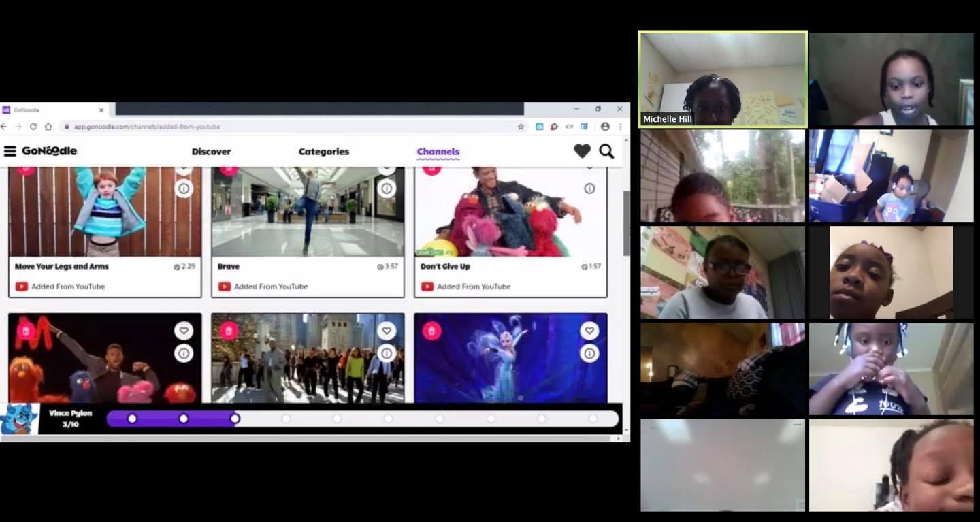Bookmark the page with the star icon
The image size is (980, 522).
pyautogui.click(x=521, y=127)
